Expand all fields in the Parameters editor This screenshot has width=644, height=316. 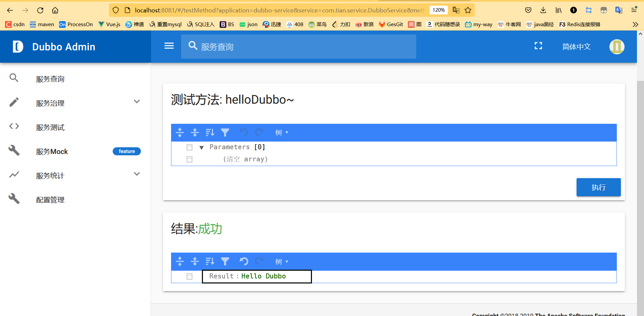click(x=180, y=133)
